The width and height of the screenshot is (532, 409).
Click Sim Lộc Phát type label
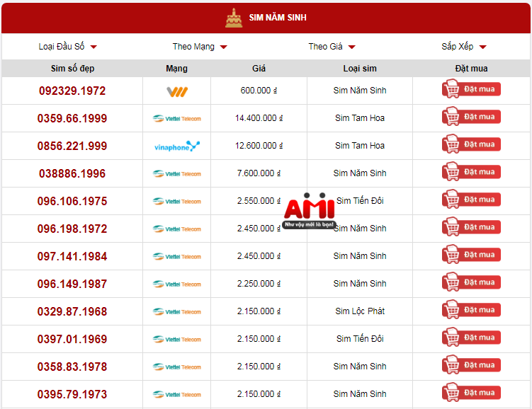pyautogui.click(x=360, y=311)
